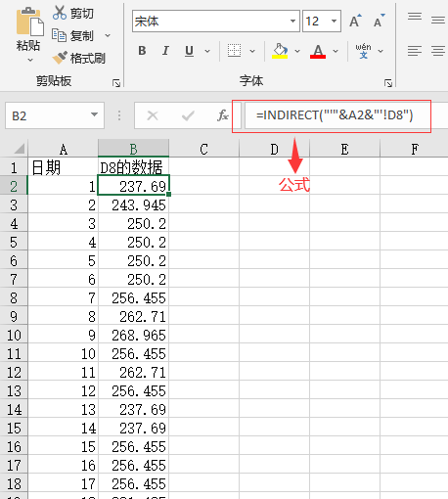
Task: Click cell A8 with value 7
Action: (64, 297)
